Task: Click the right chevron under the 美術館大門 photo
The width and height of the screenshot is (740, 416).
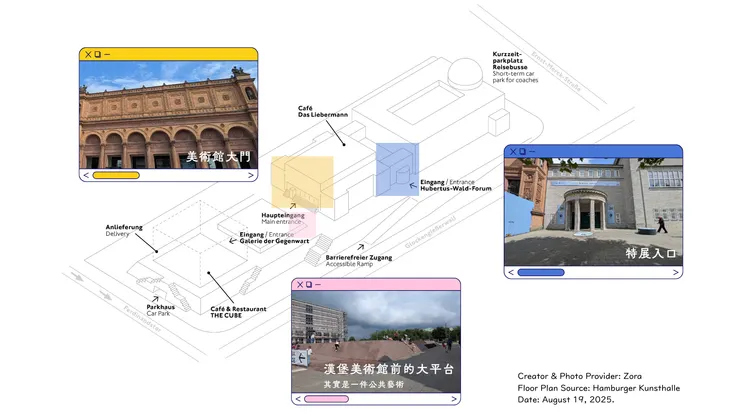Action: pos(251,175)
